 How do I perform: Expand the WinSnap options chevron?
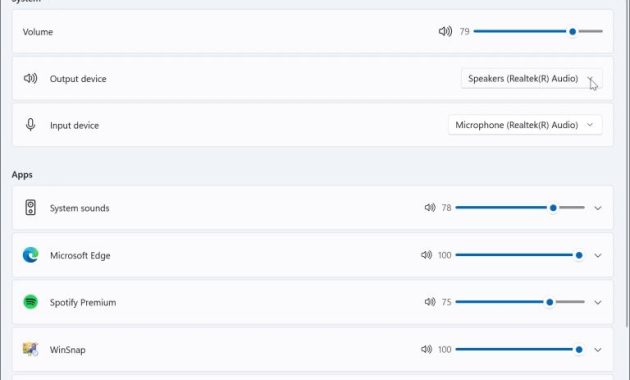pyautogui.click(x=598, y=350)
